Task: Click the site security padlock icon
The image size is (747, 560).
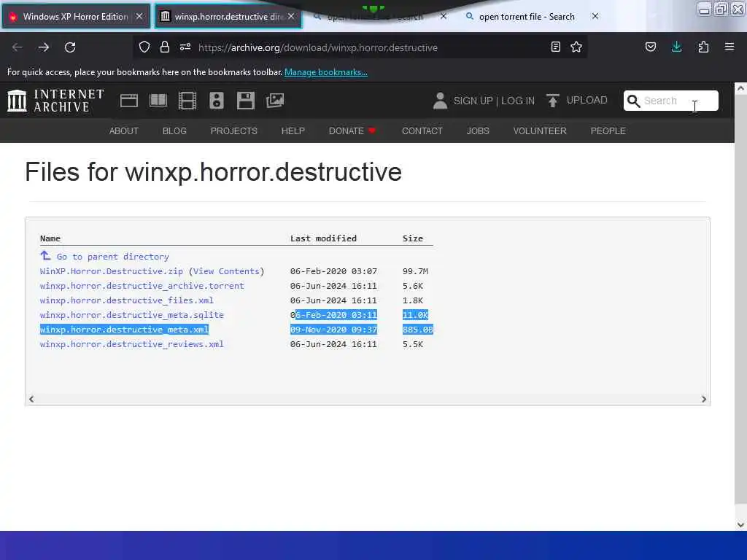Action: pyautogui.click(x=165, y=47)
